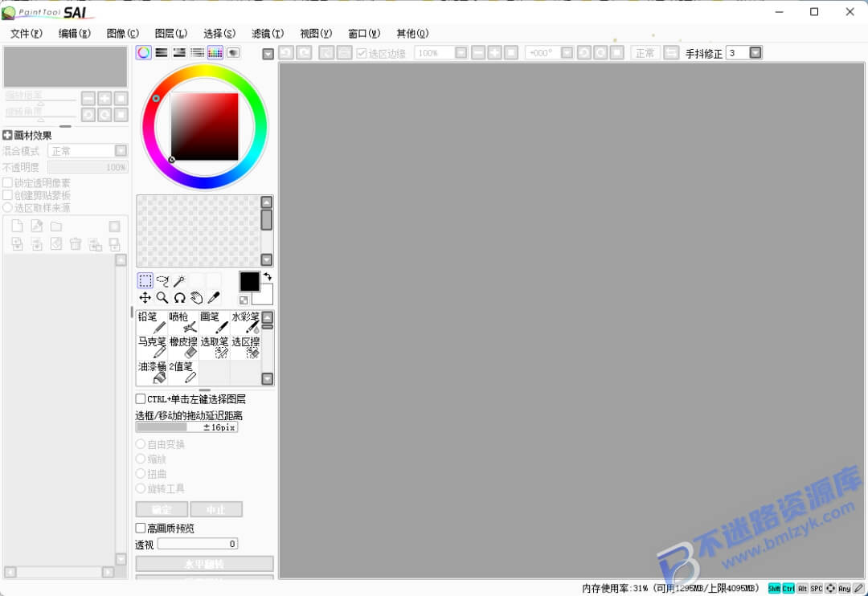The image size is (868, 596).
Task: Select the 扭曲 radio option
Action: pos(141,474)
